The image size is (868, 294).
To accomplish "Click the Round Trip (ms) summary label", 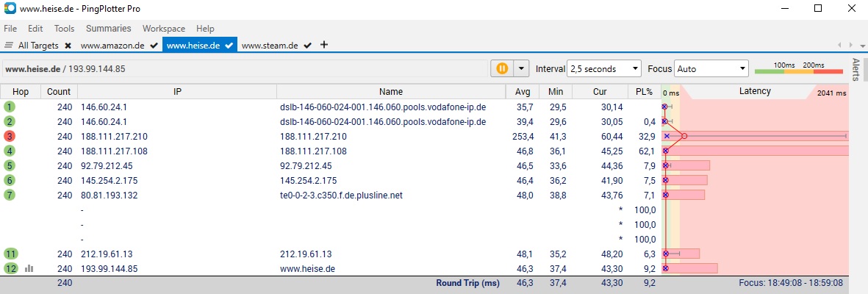I will click(467, 284).
